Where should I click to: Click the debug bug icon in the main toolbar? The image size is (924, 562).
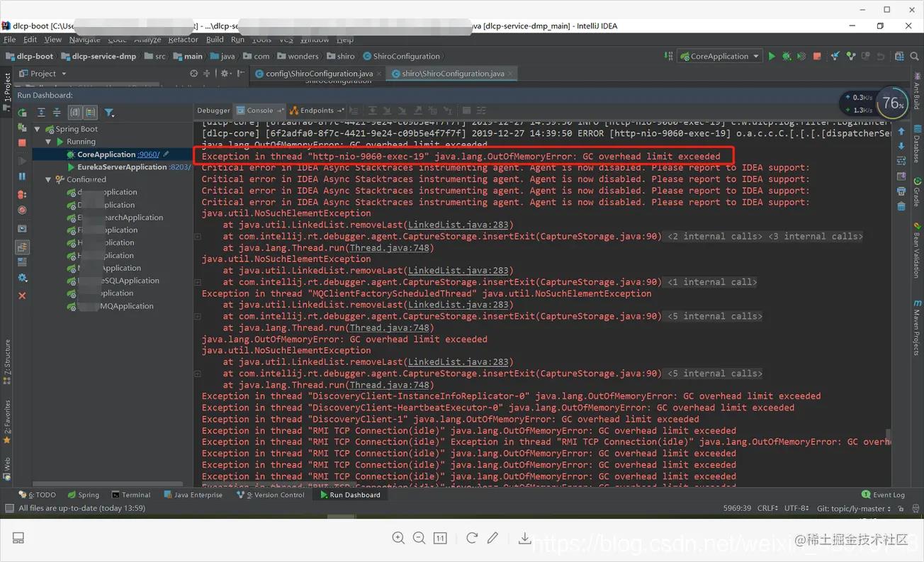pyautogui.click(x=787, y=55)
